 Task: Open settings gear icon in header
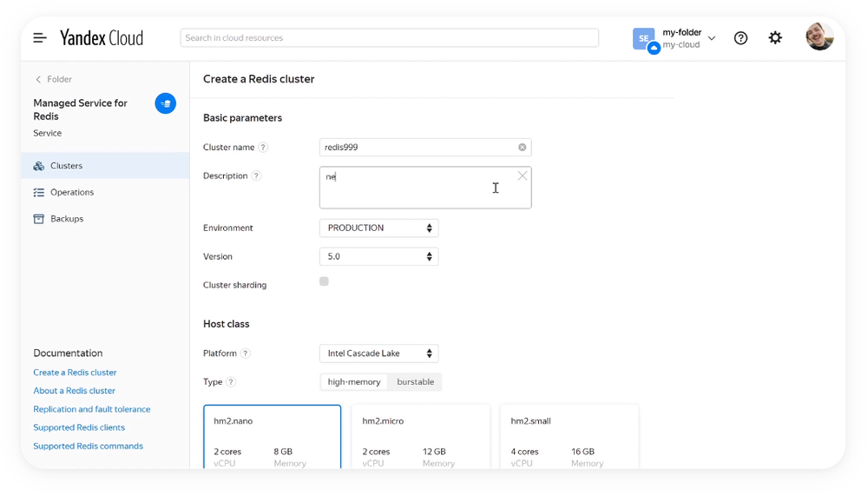point(775,38)
